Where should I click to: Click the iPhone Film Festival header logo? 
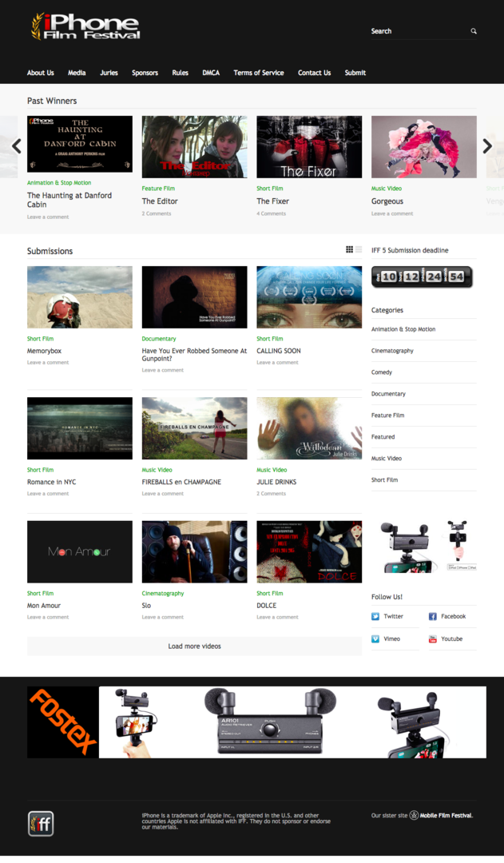coord(85,26)
